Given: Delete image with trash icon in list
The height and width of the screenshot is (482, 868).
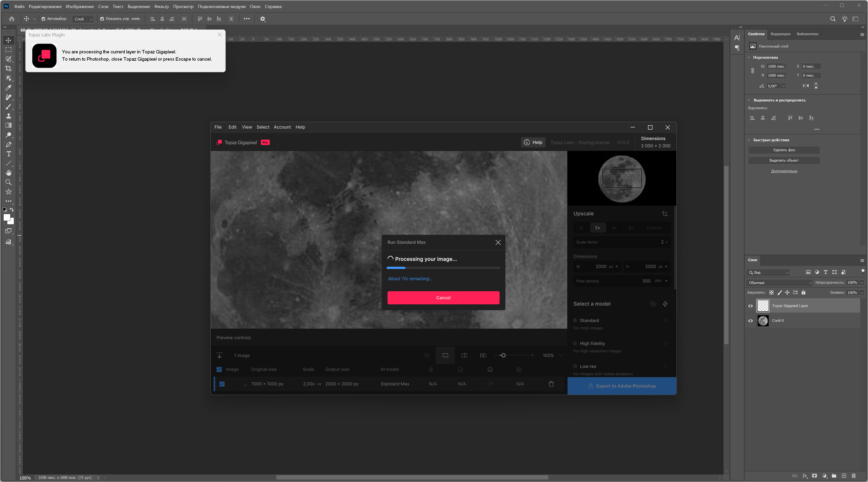Looking at the screenshot, I should [551, 384].
